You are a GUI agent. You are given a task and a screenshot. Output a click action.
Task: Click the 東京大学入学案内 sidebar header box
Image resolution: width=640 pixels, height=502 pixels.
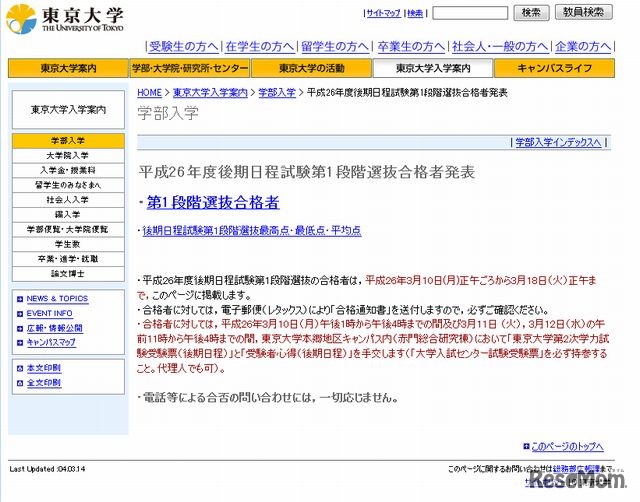coord(68,110)
